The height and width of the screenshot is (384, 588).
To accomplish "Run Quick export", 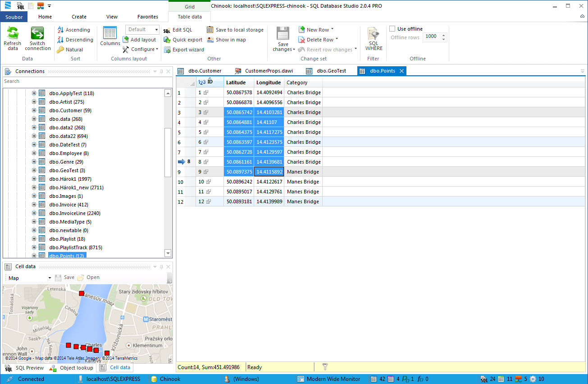I will pos(183,40).
